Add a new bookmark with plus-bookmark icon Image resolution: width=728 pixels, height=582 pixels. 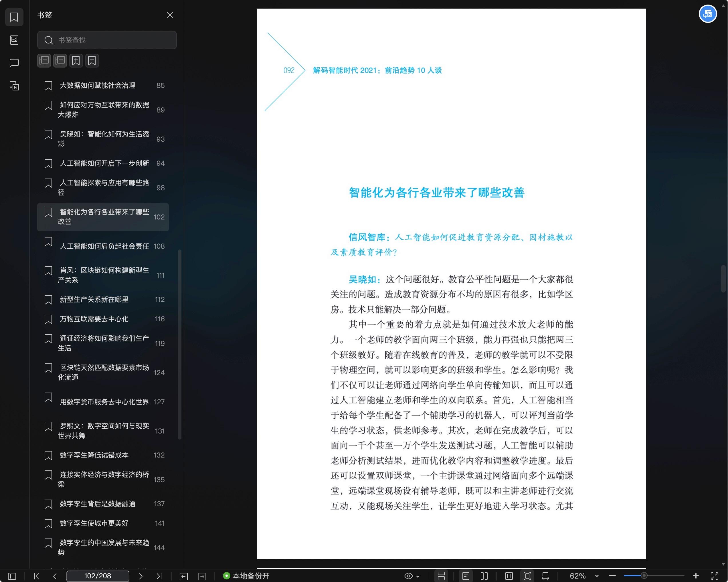click(x=76, y=61)
